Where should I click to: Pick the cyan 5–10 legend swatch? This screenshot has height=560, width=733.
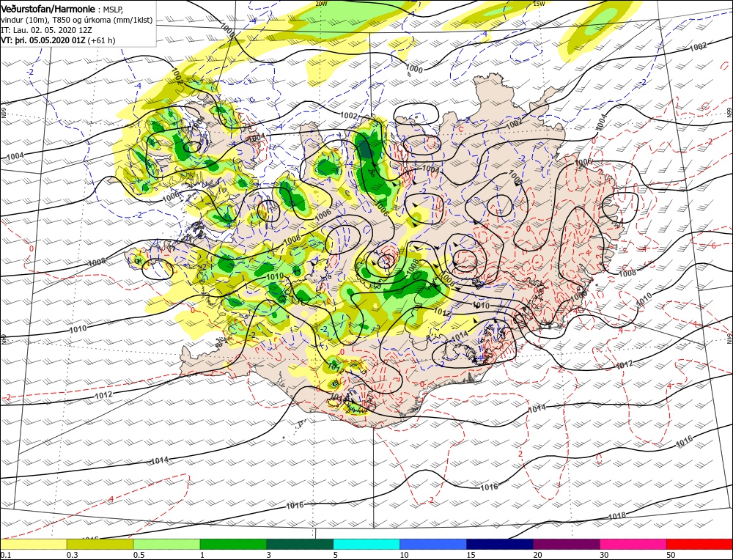(x=366, y=544)
